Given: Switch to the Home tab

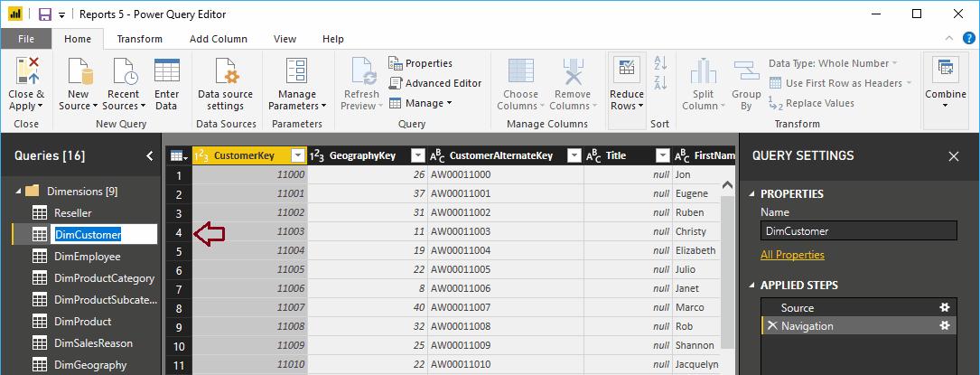Looking at the screenshot, I should click(78, 39).
